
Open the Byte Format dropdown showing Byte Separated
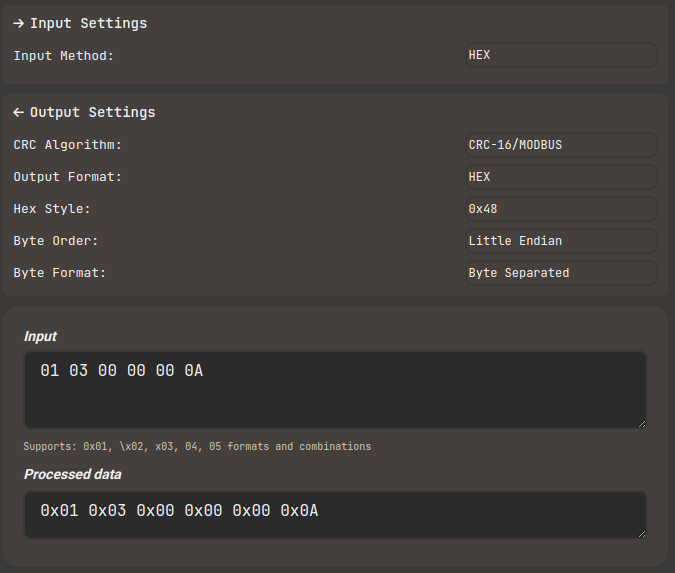(561, 273)
